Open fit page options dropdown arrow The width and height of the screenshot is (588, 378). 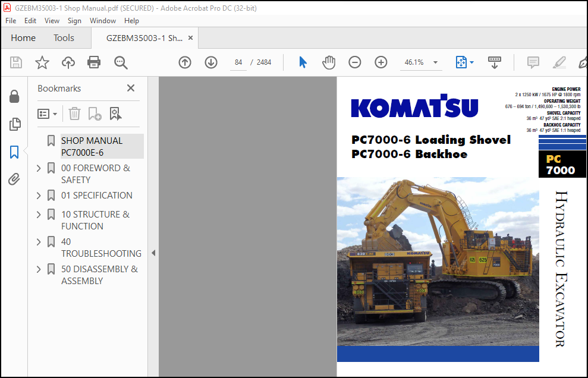pyautogui.click(x=471, y=62)
